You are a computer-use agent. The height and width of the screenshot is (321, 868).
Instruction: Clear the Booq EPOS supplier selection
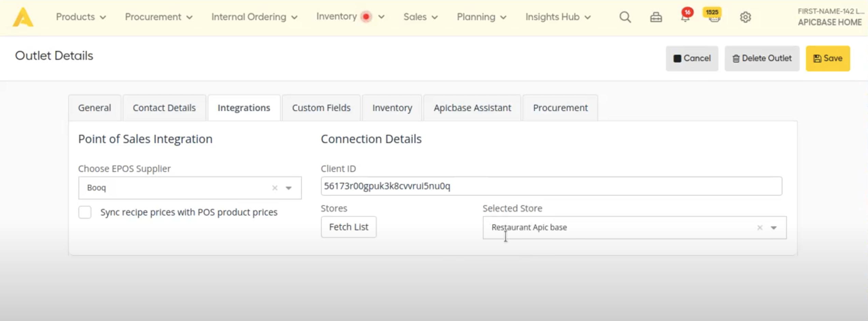coord(275,188)
